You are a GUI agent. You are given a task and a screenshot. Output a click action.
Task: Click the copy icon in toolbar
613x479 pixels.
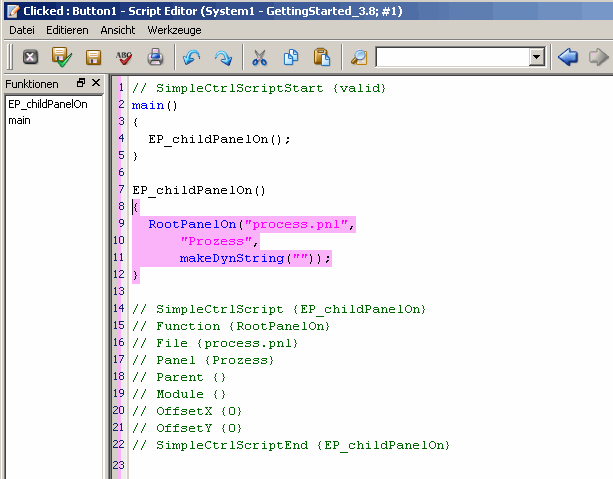tap(291, 57)
